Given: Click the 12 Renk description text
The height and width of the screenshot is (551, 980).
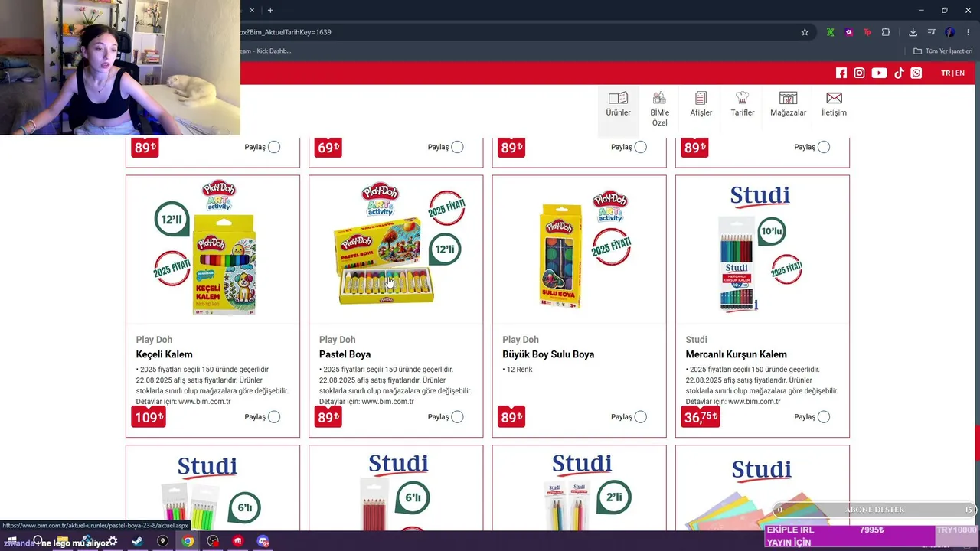Looking at the screenshot, I should click(x=518, y=370).
